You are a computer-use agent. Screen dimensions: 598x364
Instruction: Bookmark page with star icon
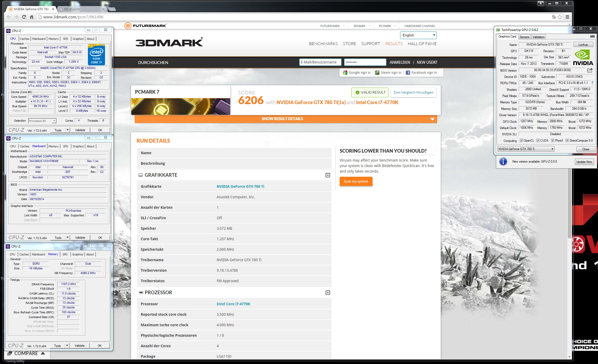pyautogui.click(x=560, y=17)
